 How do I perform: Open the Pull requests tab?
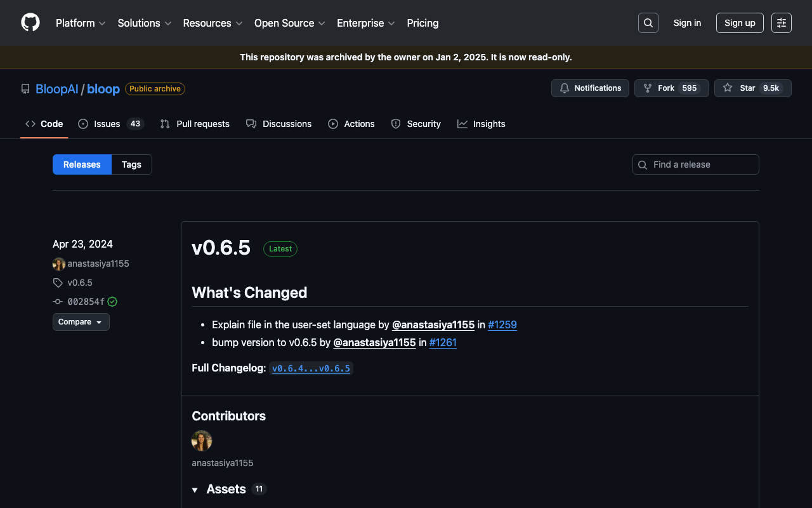click(195, 124)
